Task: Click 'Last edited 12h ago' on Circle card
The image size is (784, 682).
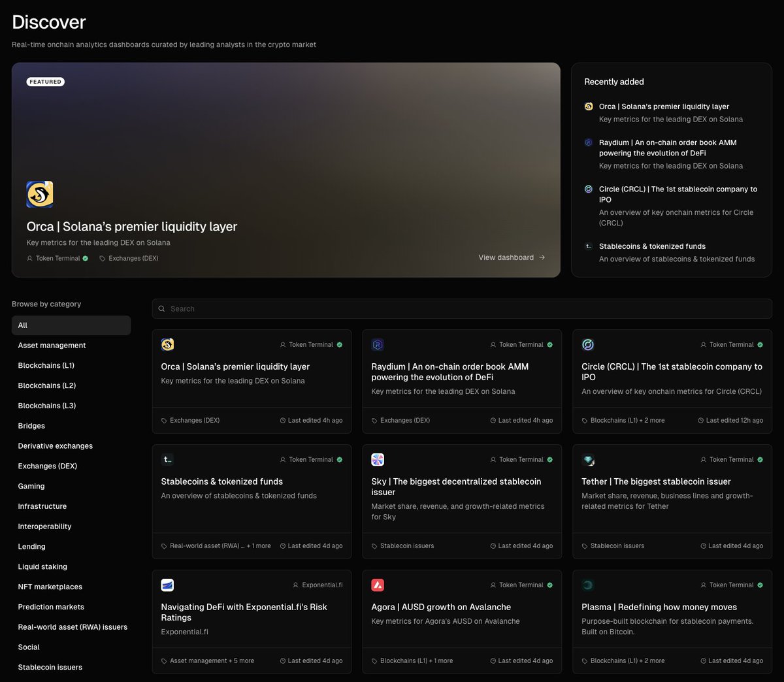Action: coord(734,421)
